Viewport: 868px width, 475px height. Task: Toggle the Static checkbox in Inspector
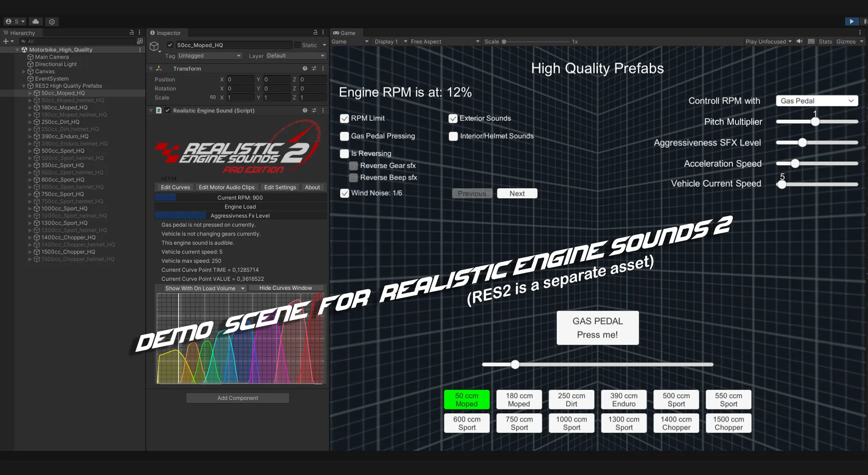[x=297, y=45]
